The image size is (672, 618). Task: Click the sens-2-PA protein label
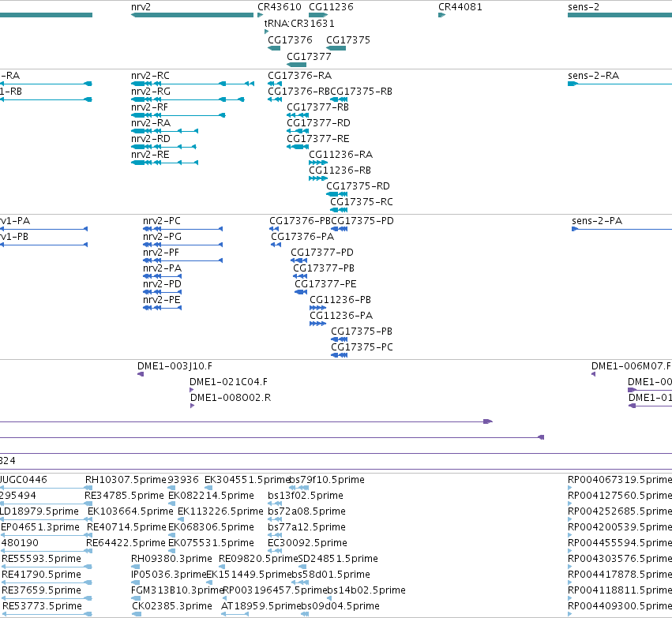597,221
